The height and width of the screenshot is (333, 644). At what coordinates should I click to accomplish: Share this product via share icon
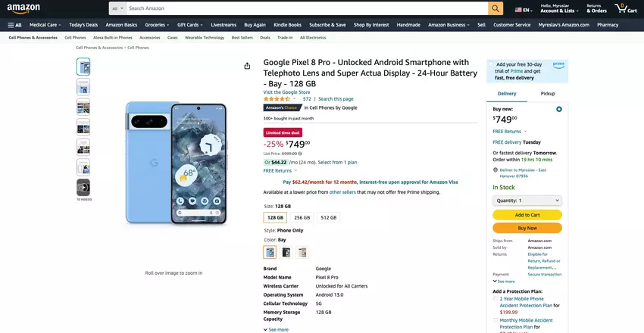247,66
